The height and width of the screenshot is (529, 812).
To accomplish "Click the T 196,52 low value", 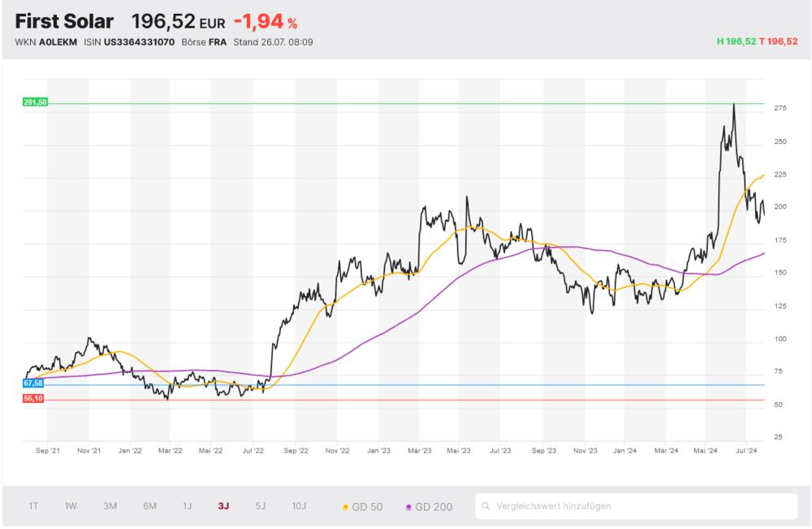I will (779, 41).
